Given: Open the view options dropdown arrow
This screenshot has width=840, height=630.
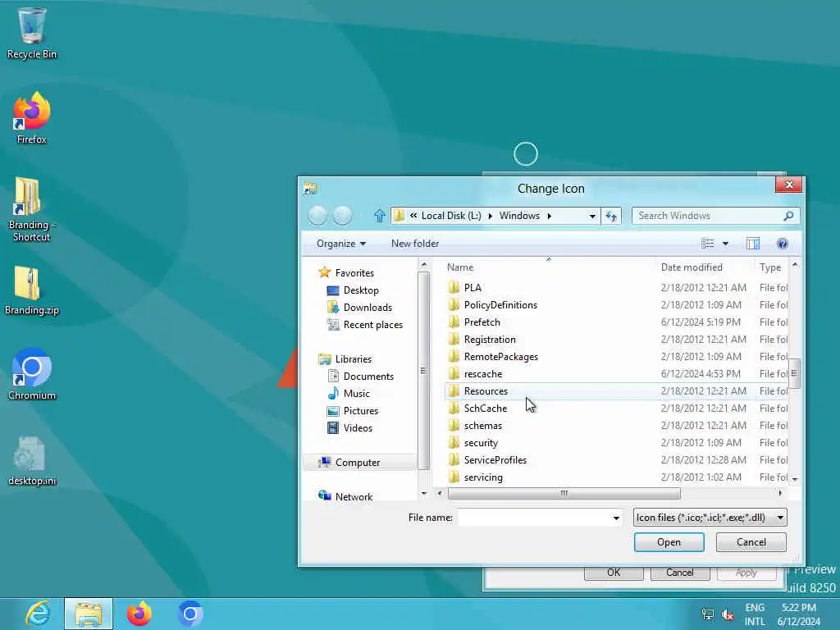Looking at the screenshot, I should point(725,244).
